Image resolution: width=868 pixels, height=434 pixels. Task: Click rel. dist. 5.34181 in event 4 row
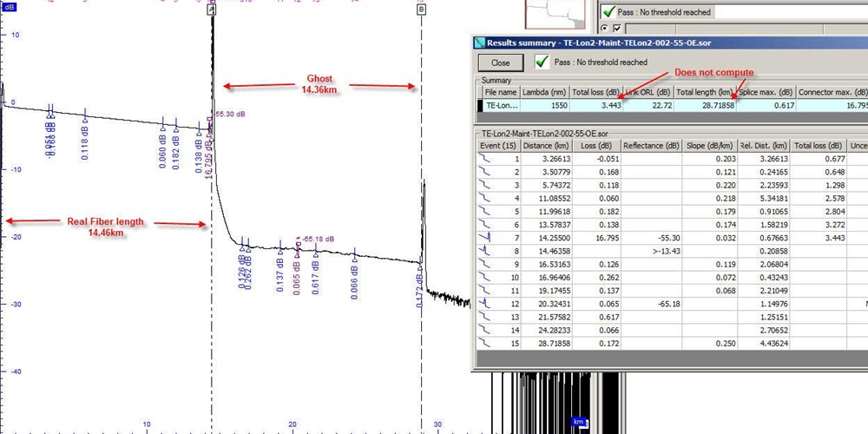763,198
